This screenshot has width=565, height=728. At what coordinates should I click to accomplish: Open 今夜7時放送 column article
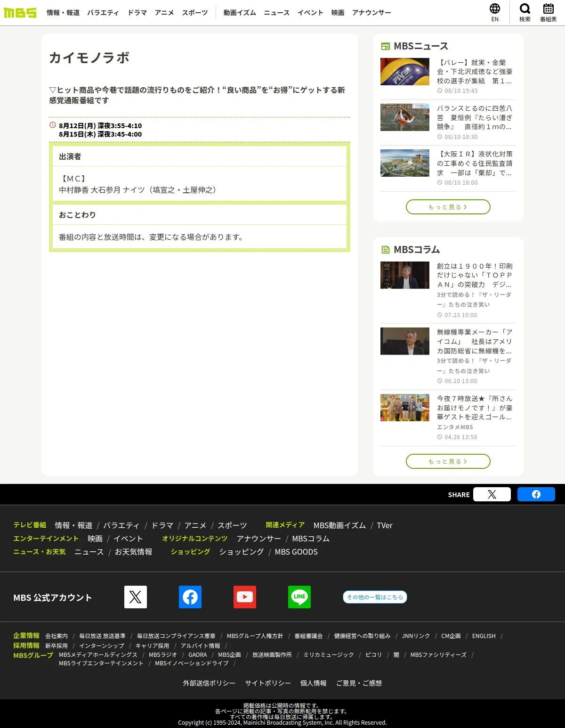(475, 408)
